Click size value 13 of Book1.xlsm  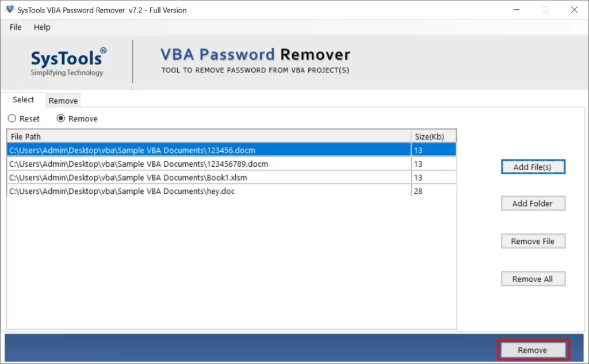(418, 178)
